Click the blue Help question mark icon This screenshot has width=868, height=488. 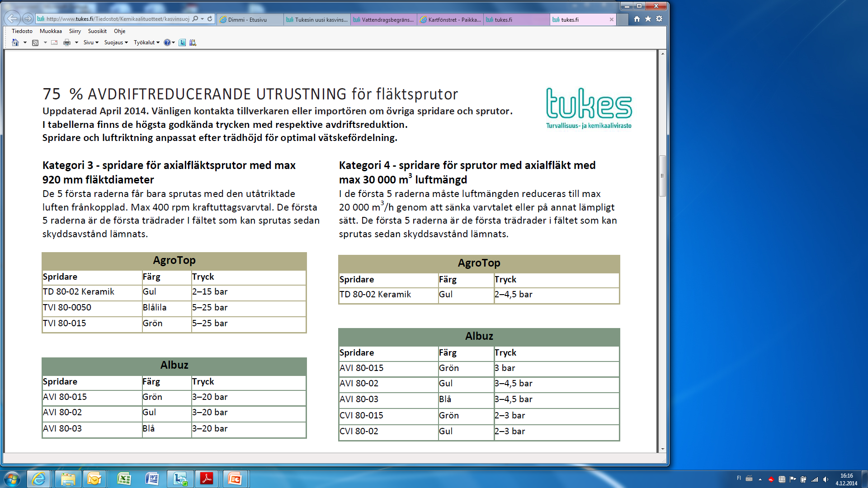point(167,42)
